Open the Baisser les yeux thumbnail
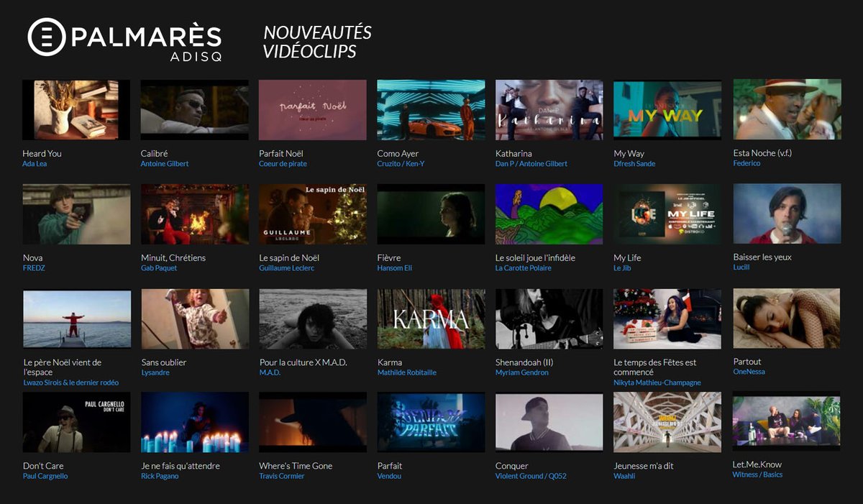 coord(787,214)
